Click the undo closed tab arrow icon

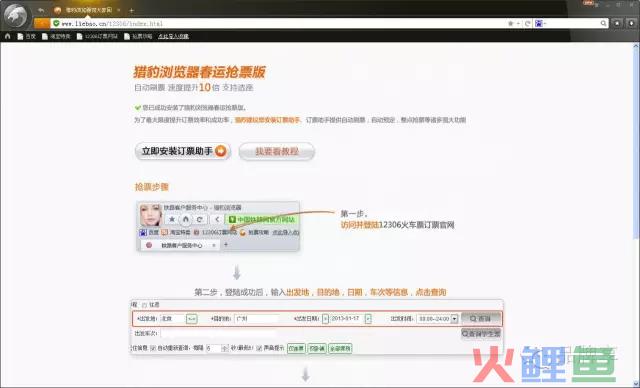(41, 10)
